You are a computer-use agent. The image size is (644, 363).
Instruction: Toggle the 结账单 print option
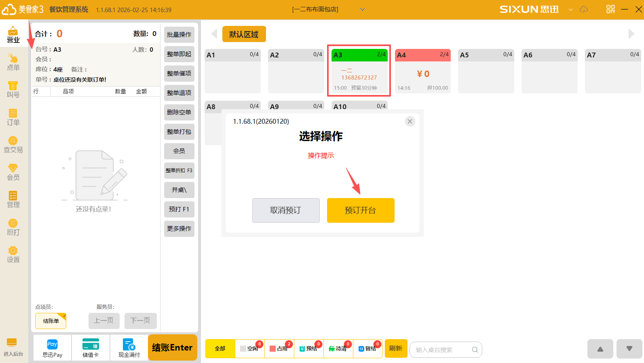(51, 321)
